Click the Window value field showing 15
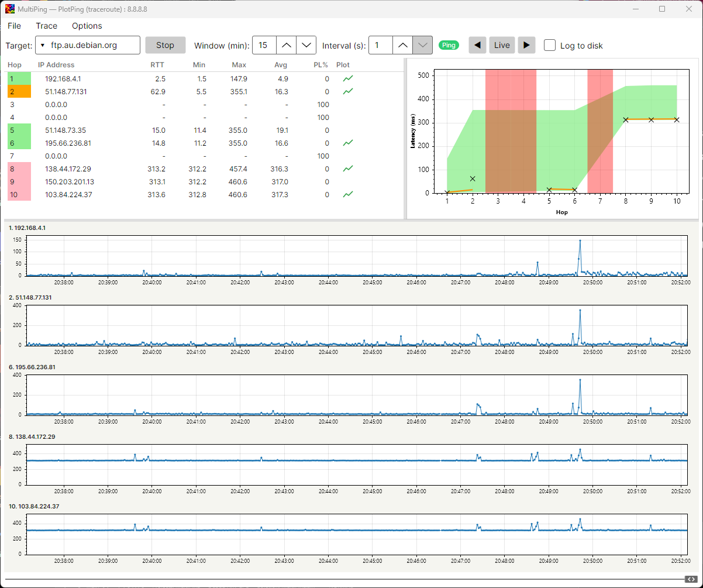This screenshot has width=703, height=588. [x=264, y=45]
